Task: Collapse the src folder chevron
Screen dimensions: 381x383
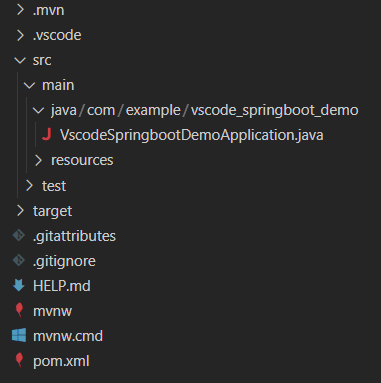Action: click(20, 60)
